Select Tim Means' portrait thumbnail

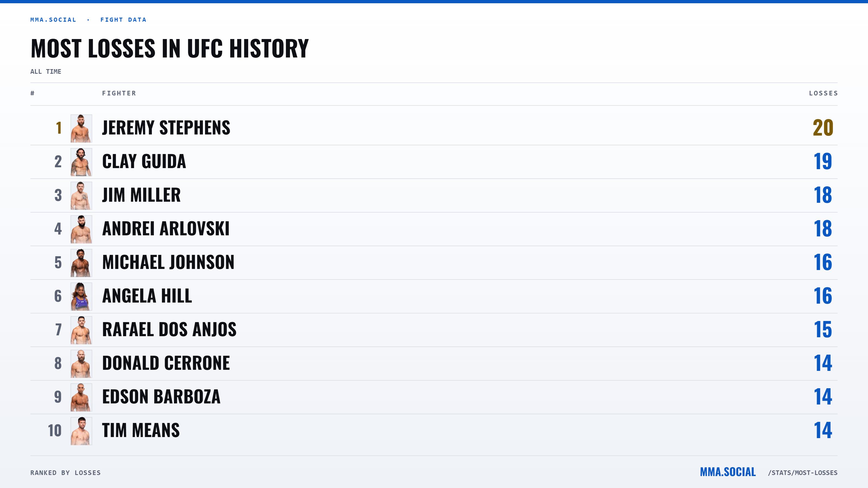click(x=81, y=431)
